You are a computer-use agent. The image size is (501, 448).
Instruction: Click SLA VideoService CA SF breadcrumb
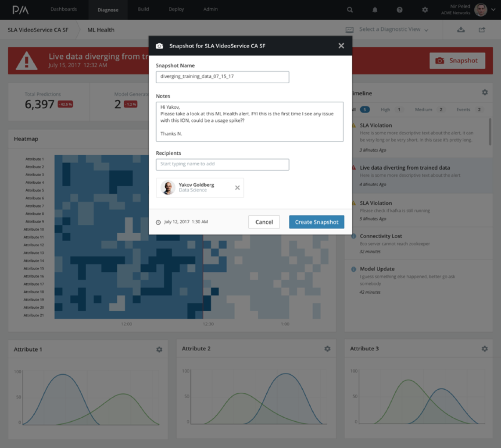click(38, 30)
